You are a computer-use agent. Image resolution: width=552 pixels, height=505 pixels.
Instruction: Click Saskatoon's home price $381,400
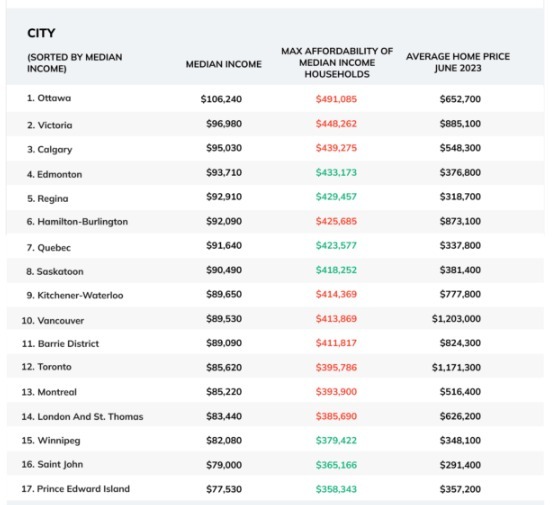pos(460,270)
